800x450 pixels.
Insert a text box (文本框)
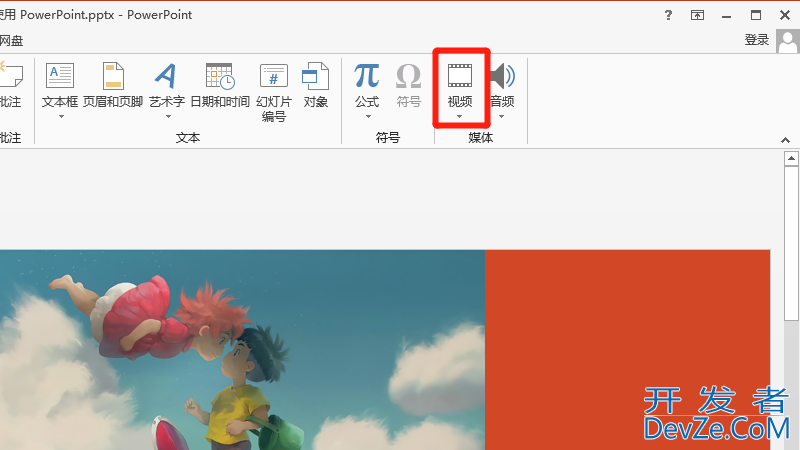(x=60, y=85)
